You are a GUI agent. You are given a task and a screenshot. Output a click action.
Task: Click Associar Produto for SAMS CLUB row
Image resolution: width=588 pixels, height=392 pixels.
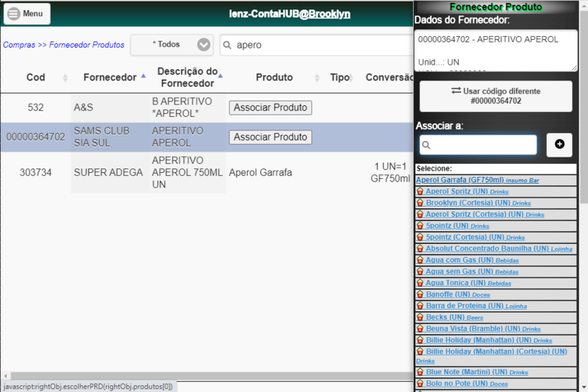point(270,138)
